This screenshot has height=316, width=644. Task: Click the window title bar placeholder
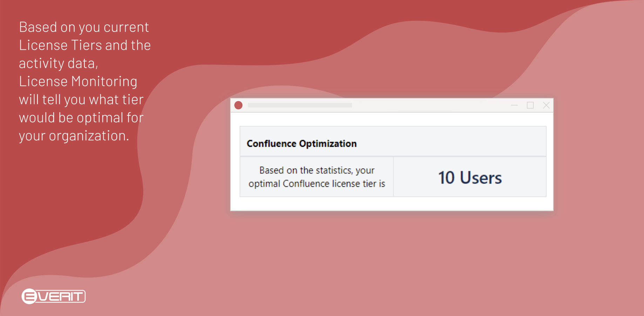tap(300, 105)
